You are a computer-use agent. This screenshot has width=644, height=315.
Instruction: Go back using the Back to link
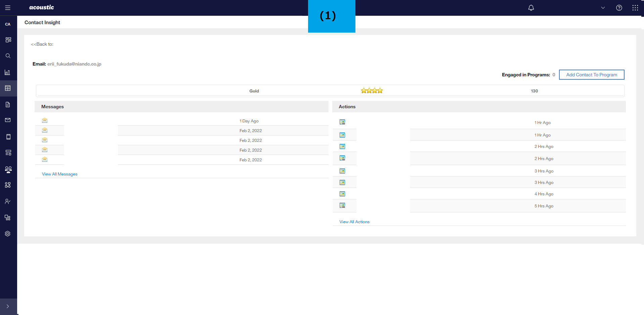point(42,44)
